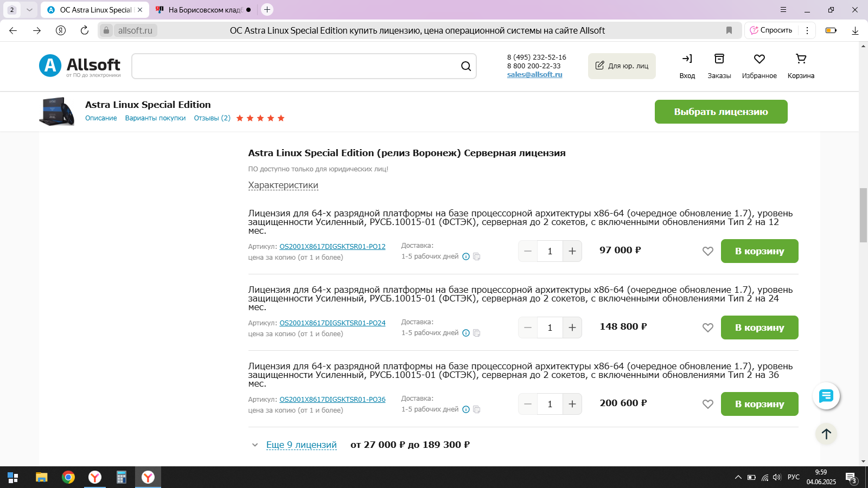Add the 24-month license to cart

pos(759,328)
